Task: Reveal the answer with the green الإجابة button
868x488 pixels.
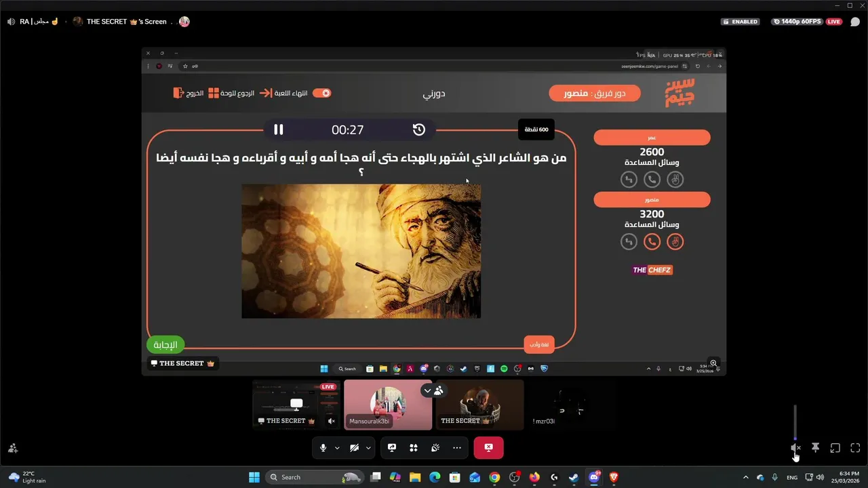Action: click(165, 345)
